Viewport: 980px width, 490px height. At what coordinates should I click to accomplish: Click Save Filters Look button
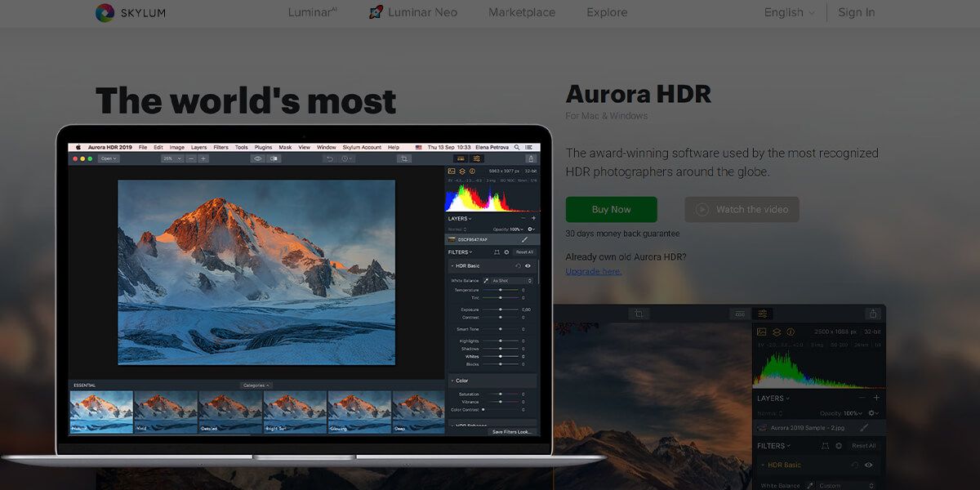(511, 431)
